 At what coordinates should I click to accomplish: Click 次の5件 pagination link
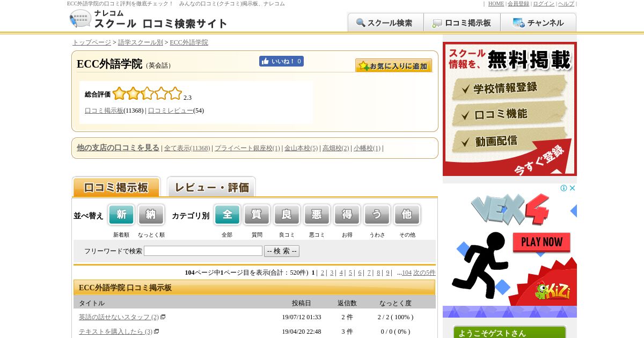pyautogui.click(x=425, y=273)
